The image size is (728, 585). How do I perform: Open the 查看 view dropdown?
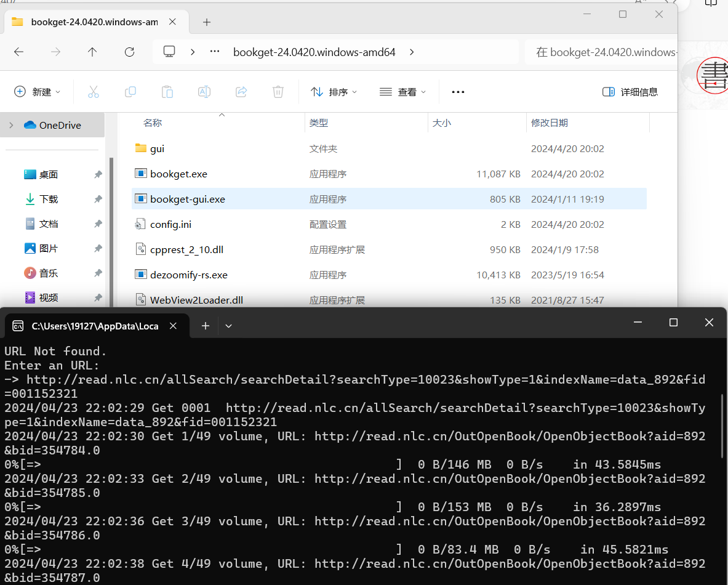[x=403, y=92]
